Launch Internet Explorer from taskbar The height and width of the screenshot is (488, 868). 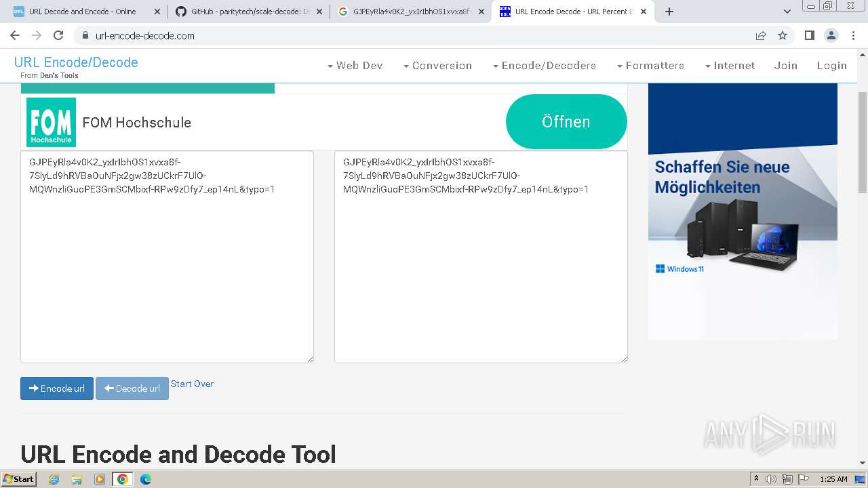(x=54, y=479)
